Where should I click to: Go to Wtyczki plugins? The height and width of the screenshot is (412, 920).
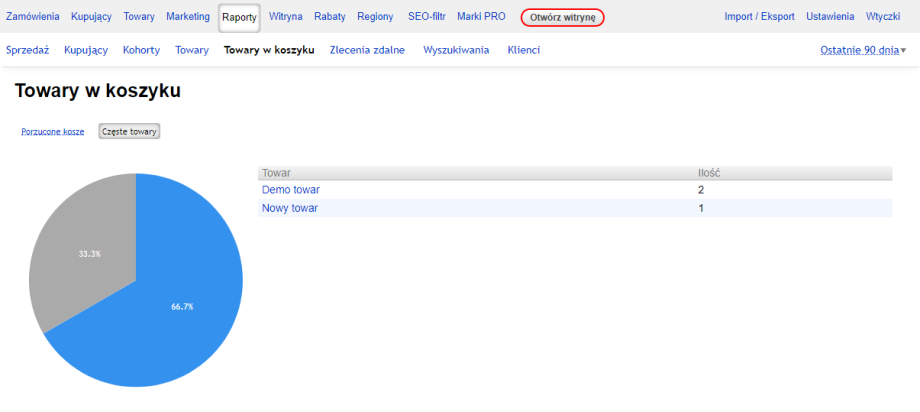point(883,17)
